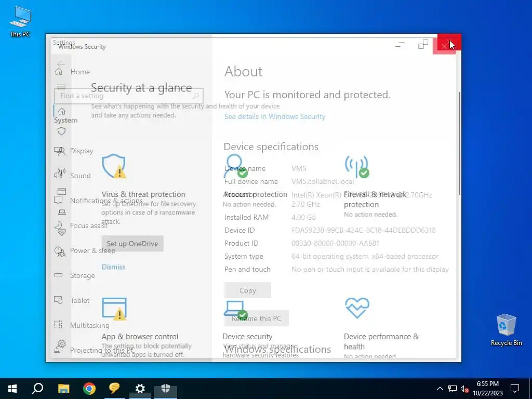Image resolution: width=532 pixels, height=399 pixels.
Task: Open Virus & threat protection shield tile
Action: [114, 166]
